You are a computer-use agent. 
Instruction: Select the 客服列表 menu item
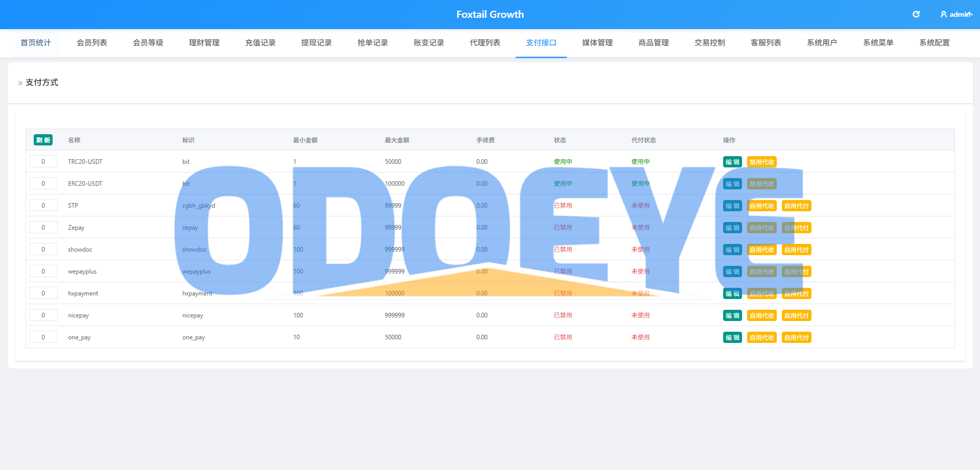tap(766, 43)
